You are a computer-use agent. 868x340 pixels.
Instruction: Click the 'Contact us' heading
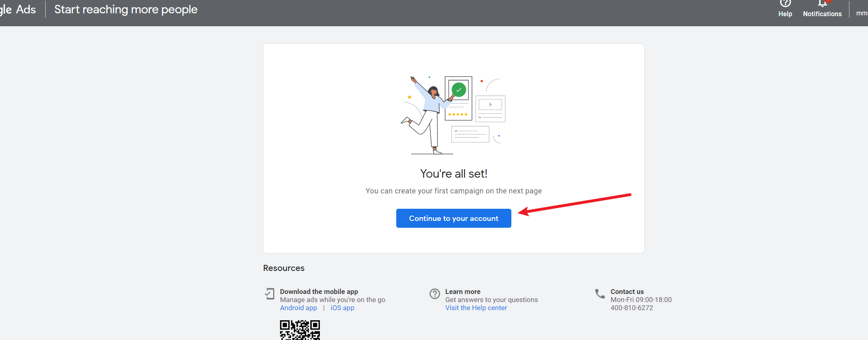[627, 292]
